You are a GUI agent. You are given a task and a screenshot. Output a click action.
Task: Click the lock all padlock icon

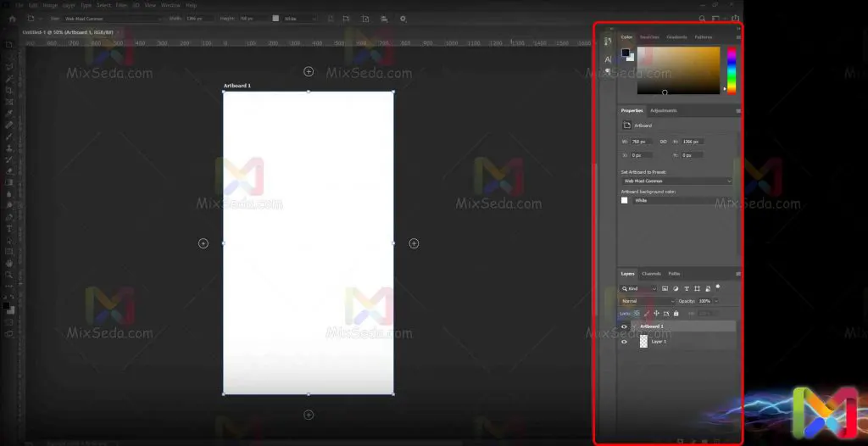click(x=676, y=313)
